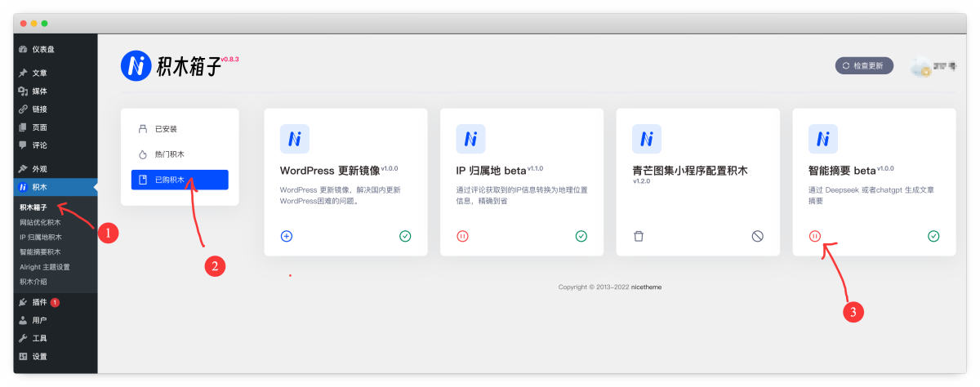The width and height of the screenshot is (980, 387).
Task: Click the WordPress 更新镜像 card logo
Action: 295,139
